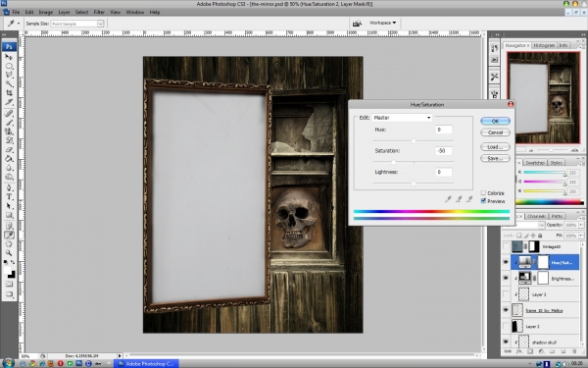Add layer style with the fx icon

pos(518,351)
